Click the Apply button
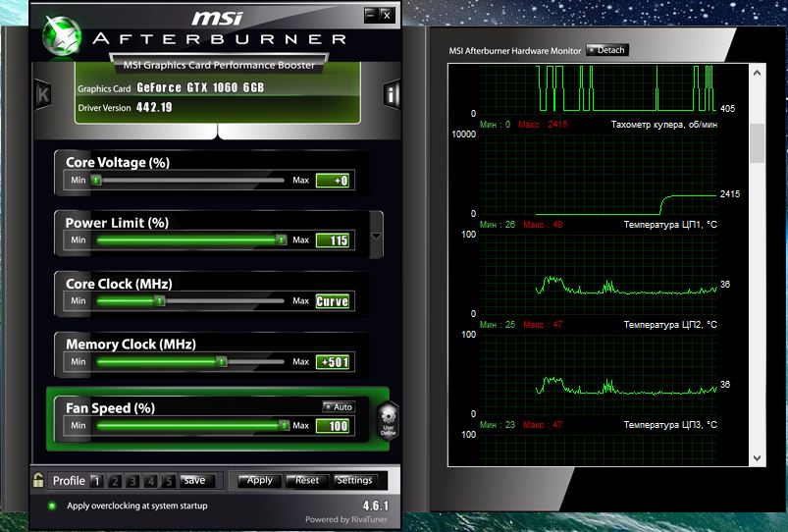Image resolution: width=788 pixels, height=532 pixels. coord(258,480)
